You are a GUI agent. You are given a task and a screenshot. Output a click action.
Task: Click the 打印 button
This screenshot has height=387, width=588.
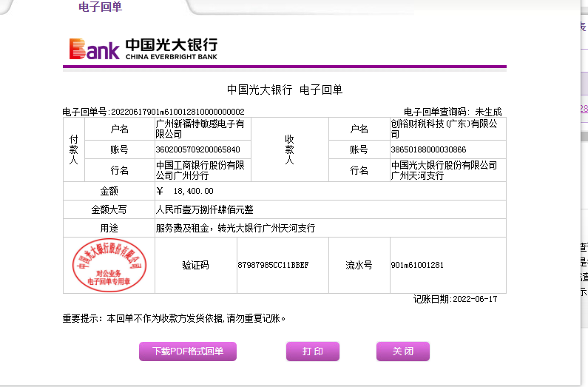(x=313, y=351)
